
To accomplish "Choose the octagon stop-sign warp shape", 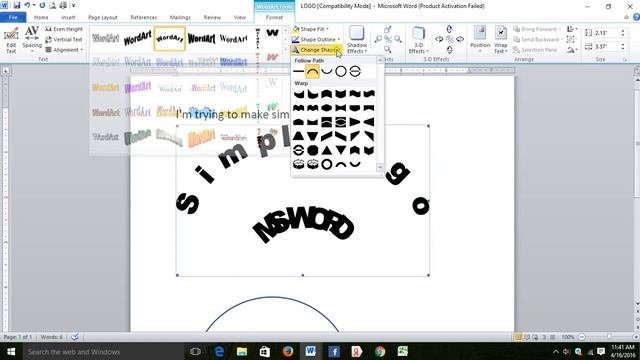I will pyautogui.click(x=313, y=150).
